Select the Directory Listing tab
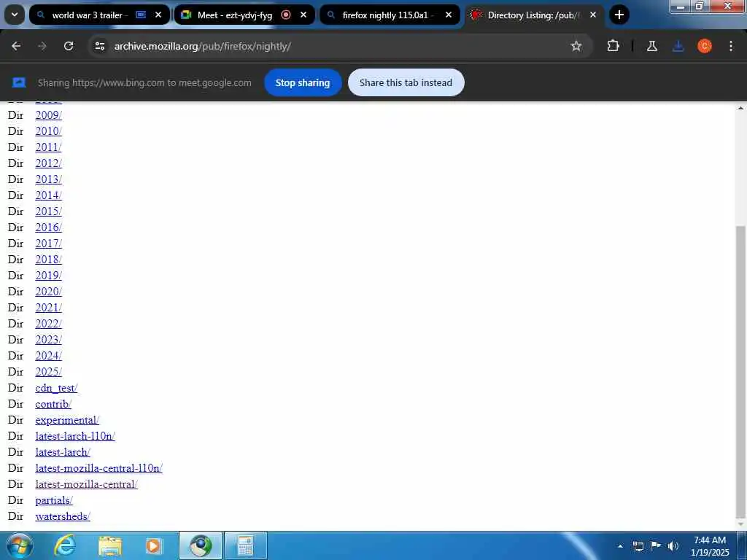 534,15
